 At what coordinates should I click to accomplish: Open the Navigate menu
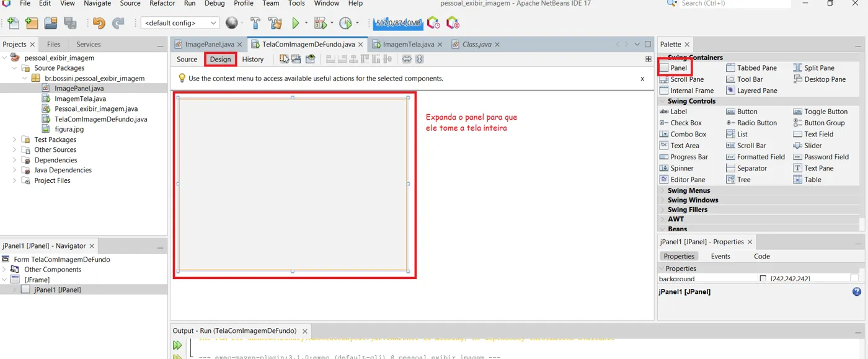coord(97,4)
